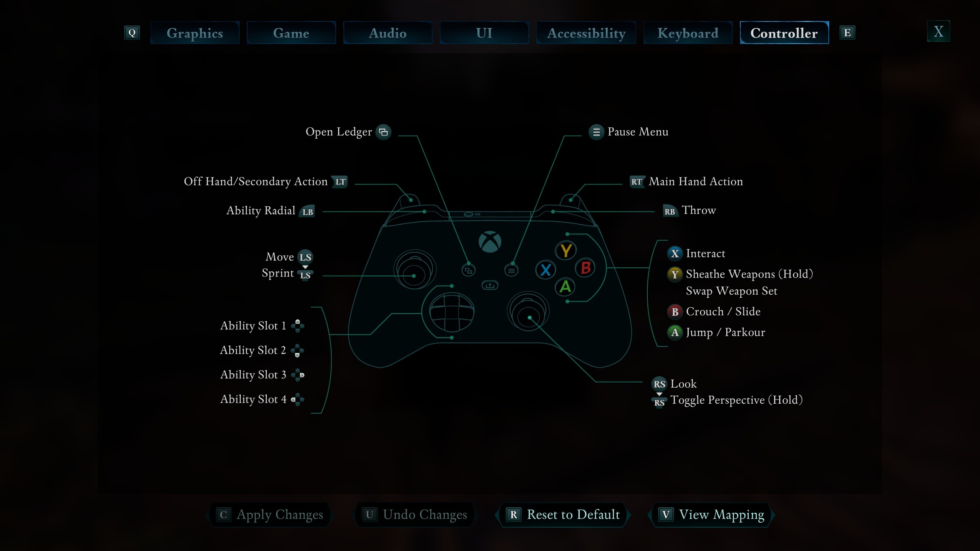This screenshot has width=980, height=551.
Task: Toggle the Audio settings tab
Action: 387,32
